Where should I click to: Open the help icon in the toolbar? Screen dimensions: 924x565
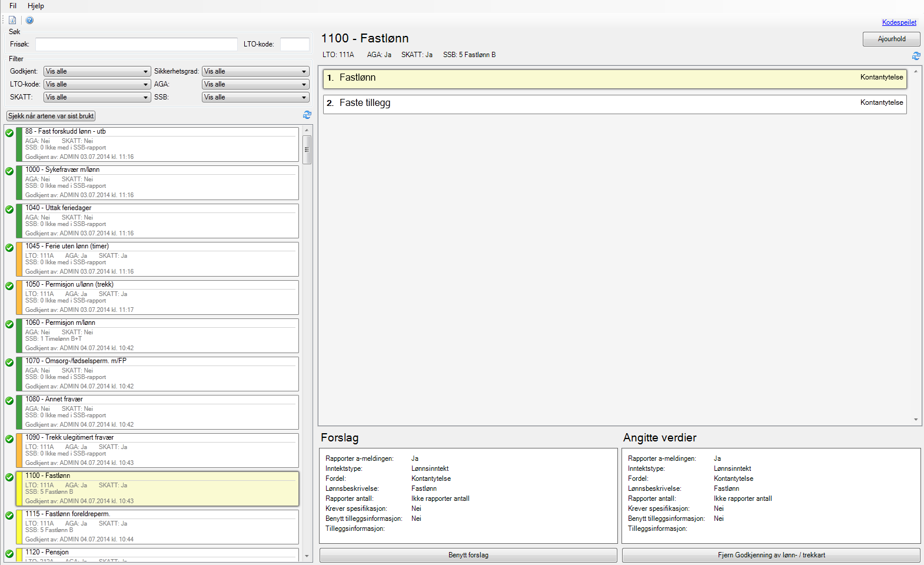[x=29, y=20]
